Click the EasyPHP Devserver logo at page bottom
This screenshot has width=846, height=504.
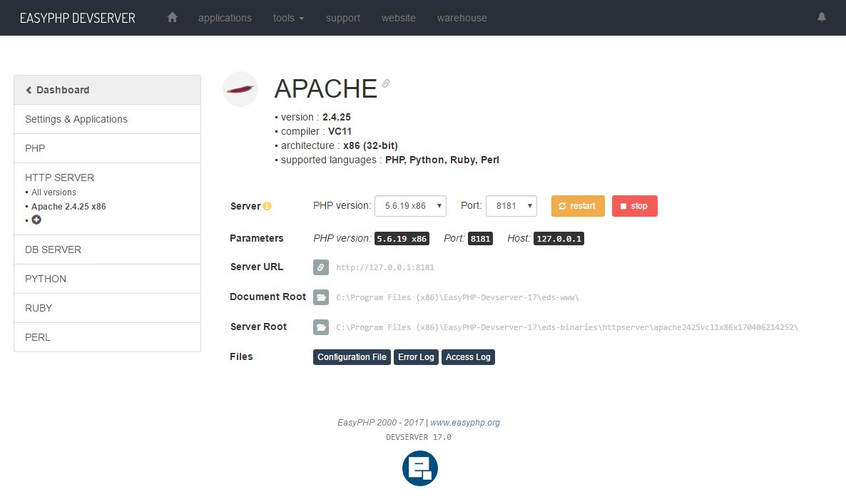pyautogui.click(x=419, y=468)
